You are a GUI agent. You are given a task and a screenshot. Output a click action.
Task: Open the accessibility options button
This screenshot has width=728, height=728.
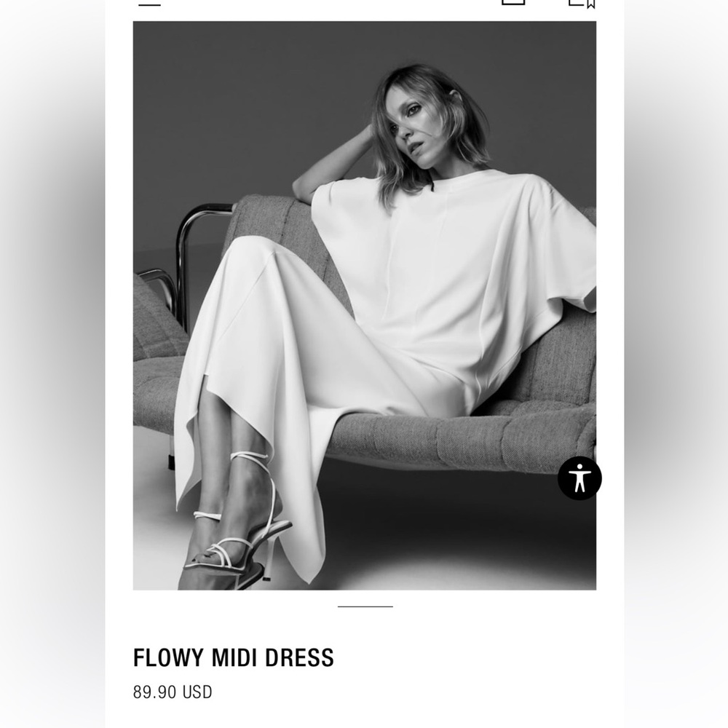579,478
